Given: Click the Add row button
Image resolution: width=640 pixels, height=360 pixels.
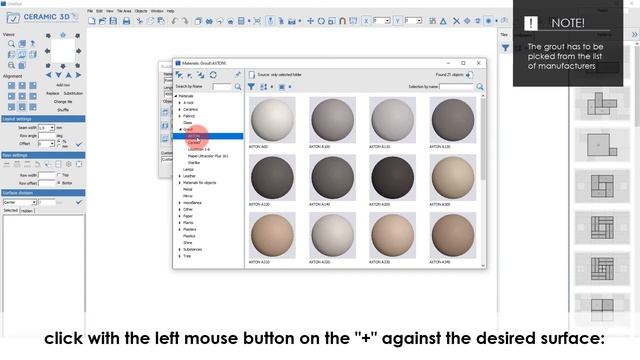Looking at the screenshot, I should pyautogui.click(x=63, y=85).
